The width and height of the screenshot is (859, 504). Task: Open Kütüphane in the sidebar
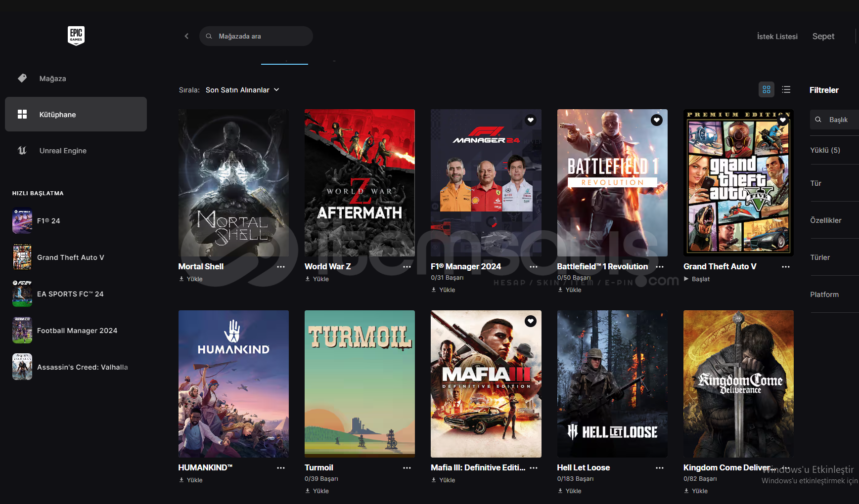pos(76,114)
